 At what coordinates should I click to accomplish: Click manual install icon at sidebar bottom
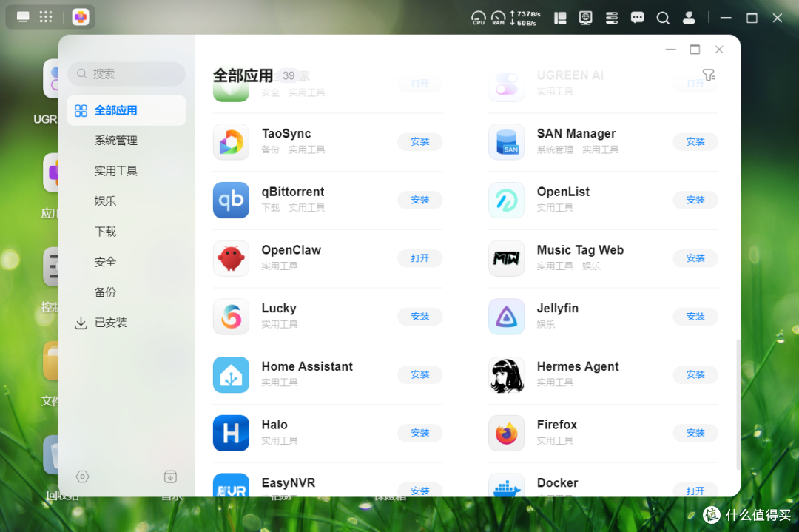pos(170,477)
